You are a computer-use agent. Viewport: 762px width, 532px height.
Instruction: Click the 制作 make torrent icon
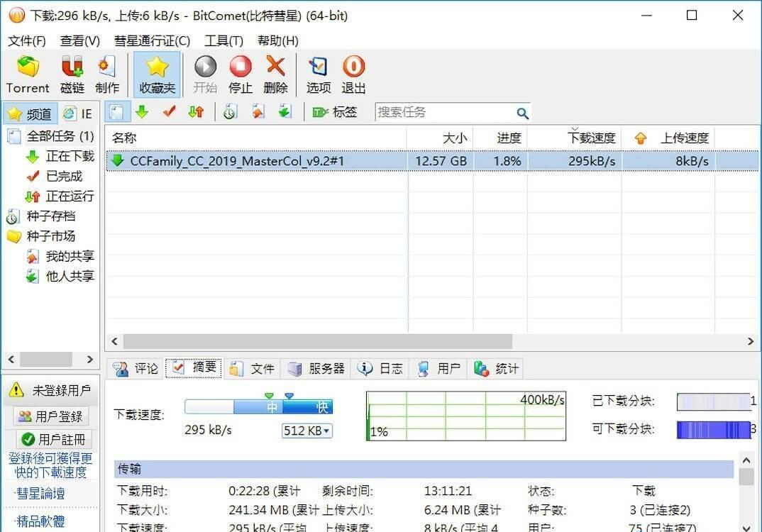(x=107, y=74)
